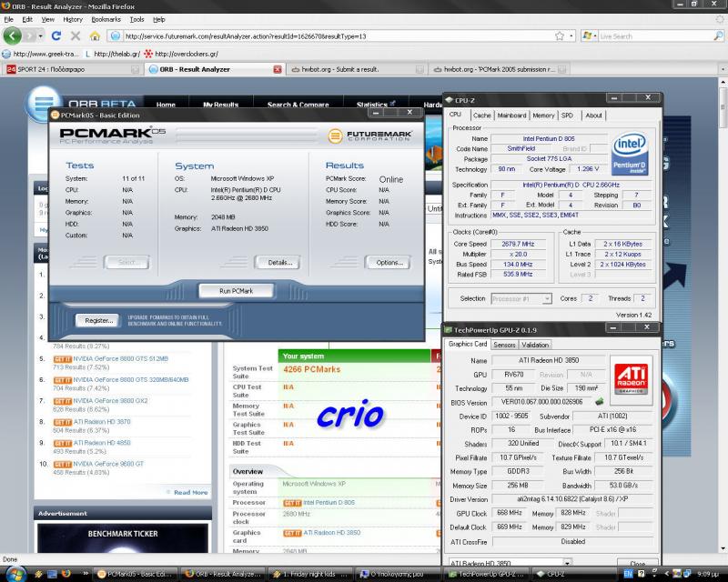Click GET IT badge next to GeForce 8800 GTS 512MB

pos(62,359)
